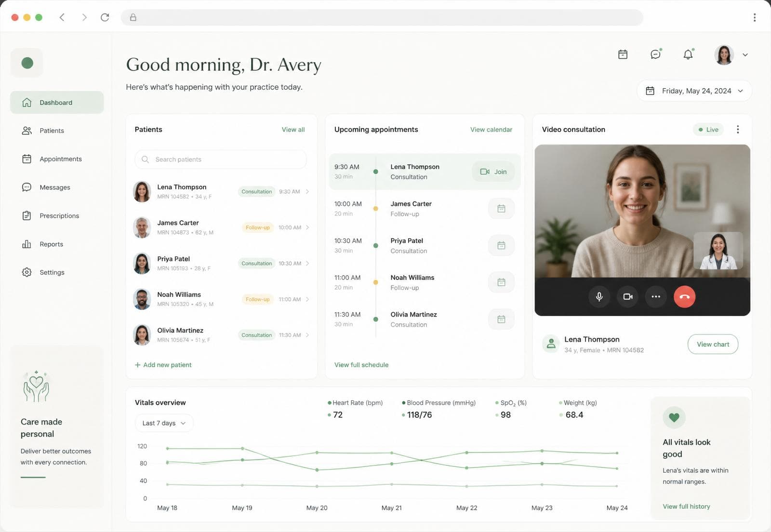Screen dimensions: 771x532
Task: Go to Dashboard in sidebar
Action: click(x=57, y=103)
